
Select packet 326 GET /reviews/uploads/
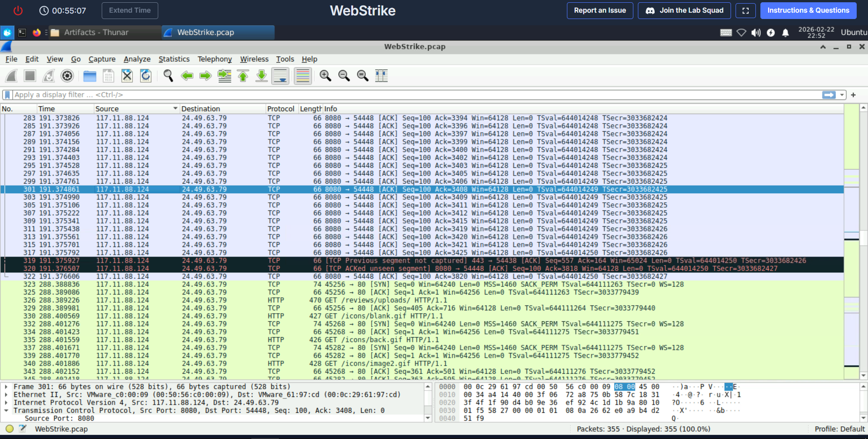(x=422, y=300)
